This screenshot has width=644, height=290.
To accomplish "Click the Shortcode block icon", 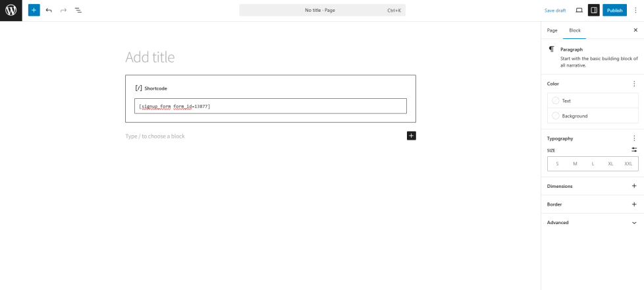I will (x=138, y=88).
